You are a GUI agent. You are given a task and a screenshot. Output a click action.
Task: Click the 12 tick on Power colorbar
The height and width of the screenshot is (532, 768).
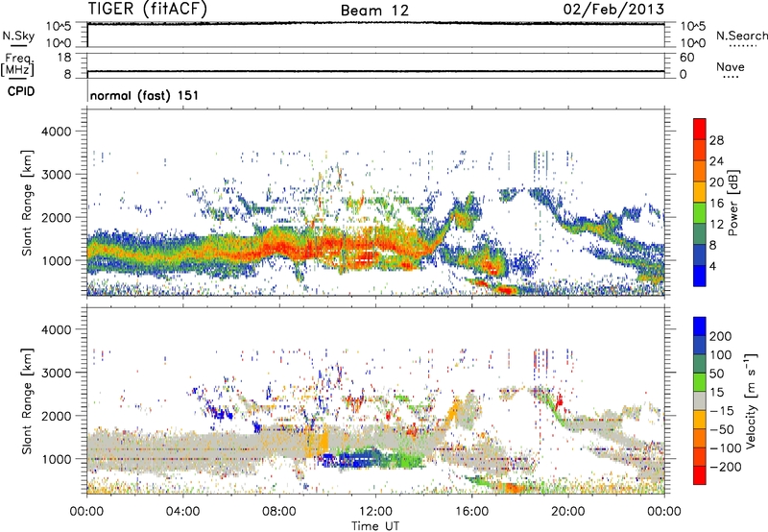(716, 225)
